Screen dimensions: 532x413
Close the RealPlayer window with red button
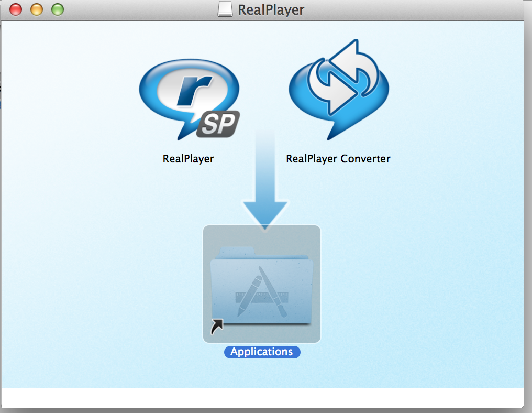(x=16, y=9)
